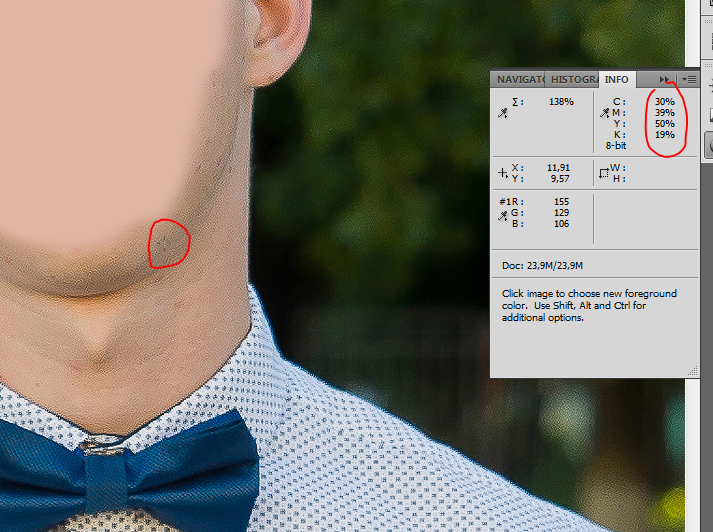This screenshot has height=532, width=713.
Task: Select the Info panel tab
Action: pos(617,80)
